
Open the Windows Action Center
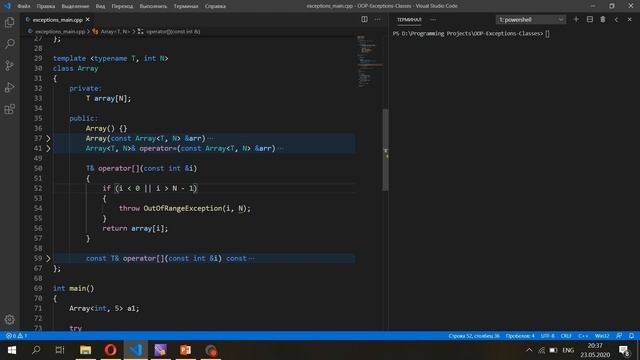624,350
